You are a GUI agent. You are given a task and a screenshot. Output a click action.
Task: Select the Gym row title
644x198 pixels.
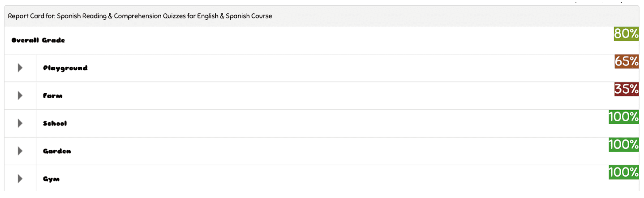51,179
